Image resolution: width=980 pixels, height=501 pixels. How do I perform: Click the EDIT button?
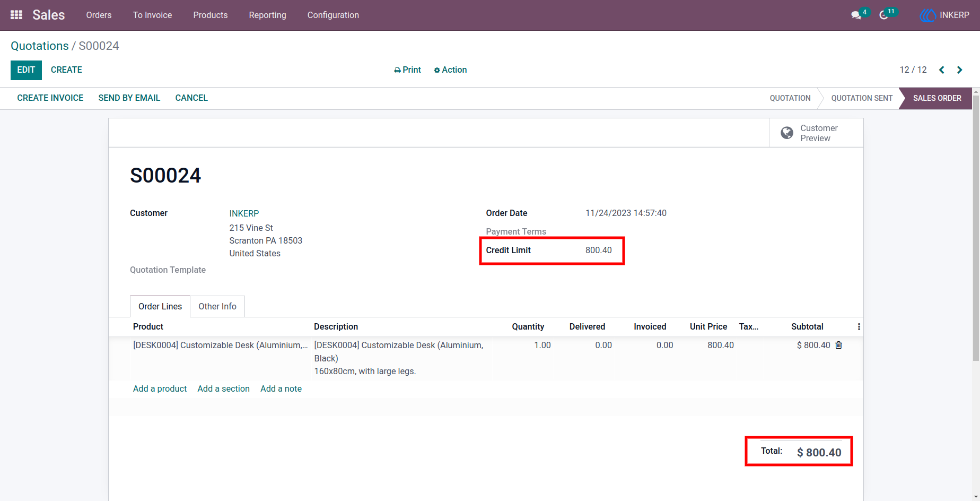click(26, 70)
